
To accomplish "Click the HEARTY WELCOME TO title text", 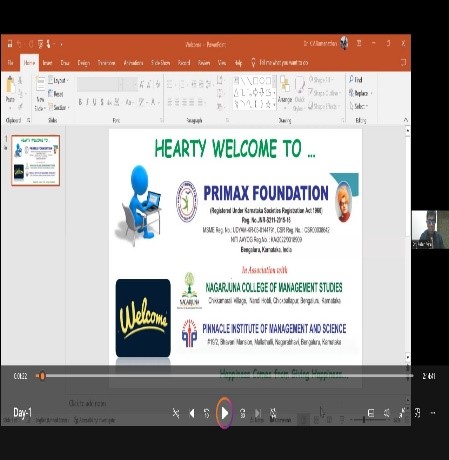I will pos(235,148).
